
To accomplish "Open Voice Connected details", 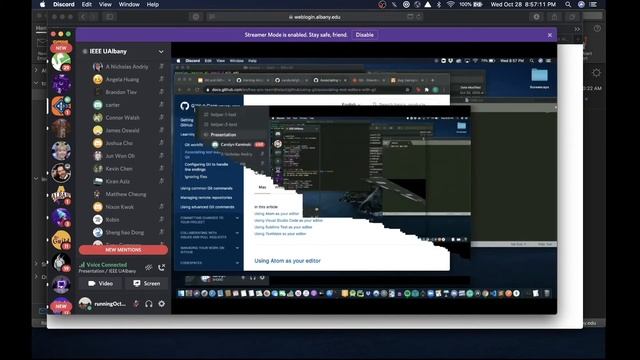I will [107, 265].
